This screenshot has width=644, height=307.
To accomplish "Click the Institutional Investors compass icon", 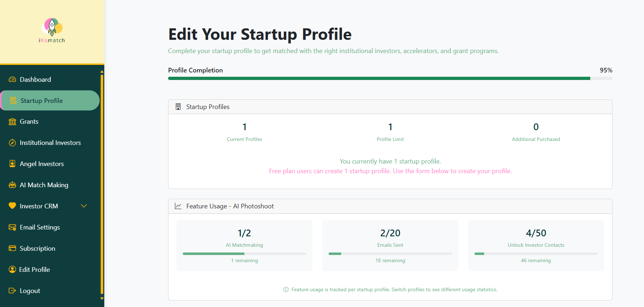I will click(x=12, y=143).
